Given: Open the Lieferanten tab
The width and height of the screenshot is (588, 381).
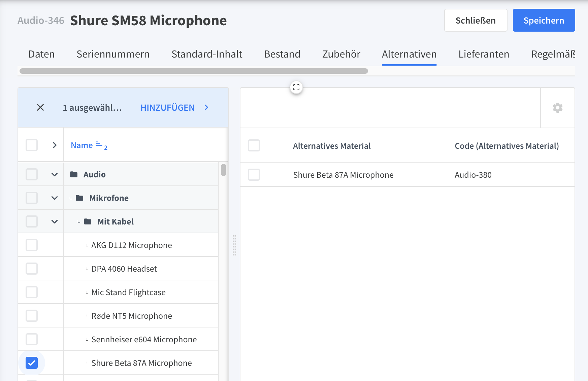Looking at the screenshot, I should point(484,54).
